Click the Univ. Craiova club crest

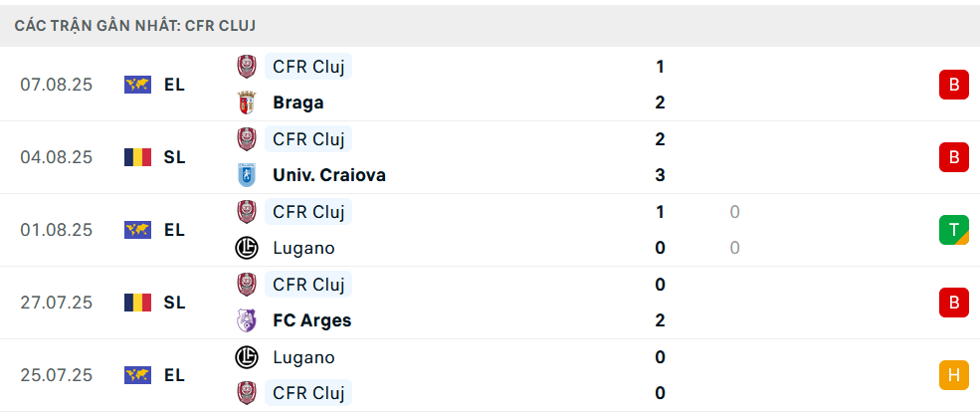246,175
